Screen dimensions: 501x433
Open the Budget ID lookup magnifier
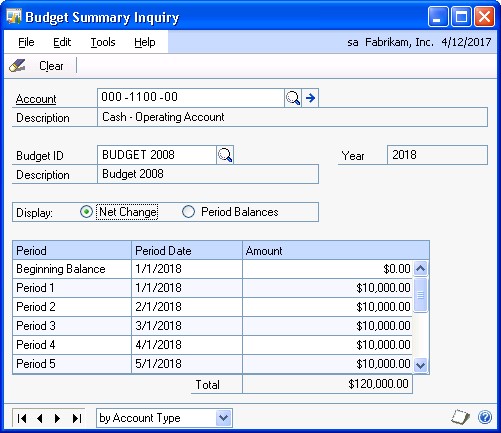tap(225, 155)
